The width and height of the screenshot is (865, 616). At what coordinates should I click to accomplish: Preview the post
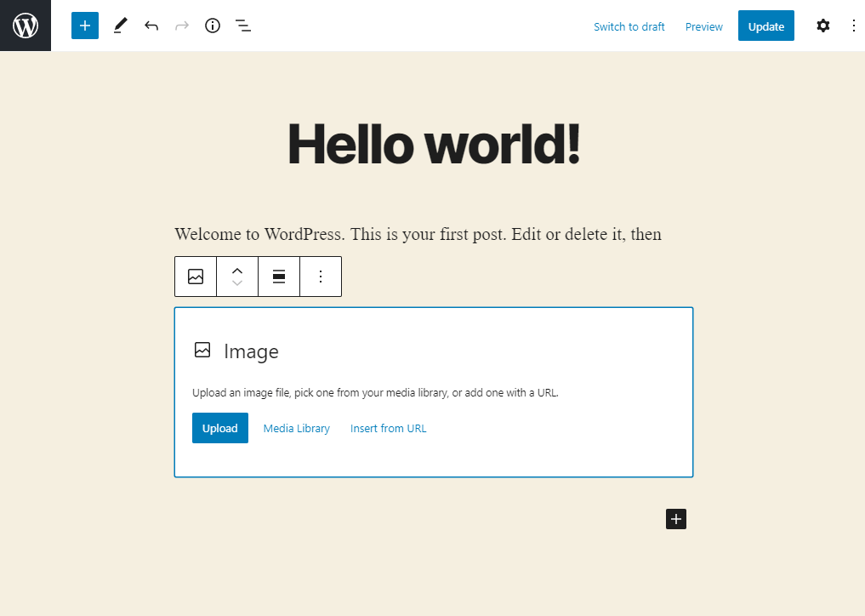[703, 26]
